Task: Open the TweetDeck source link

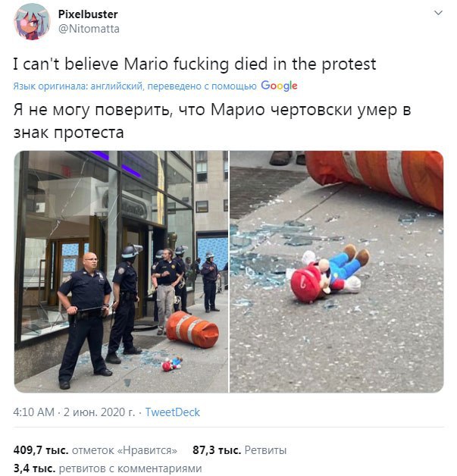Action: click(172, 412)
